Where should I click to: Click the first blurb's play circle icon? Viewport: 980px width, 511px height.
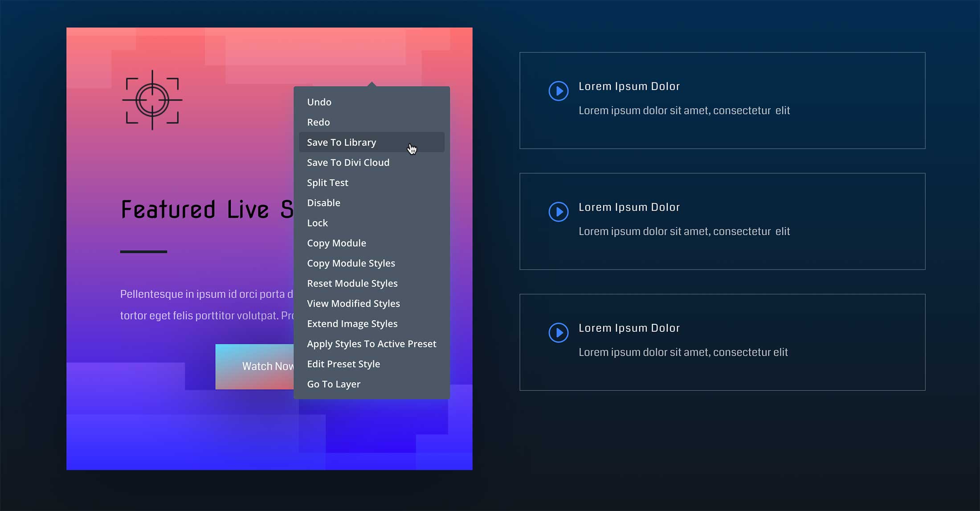coord(558,91)
